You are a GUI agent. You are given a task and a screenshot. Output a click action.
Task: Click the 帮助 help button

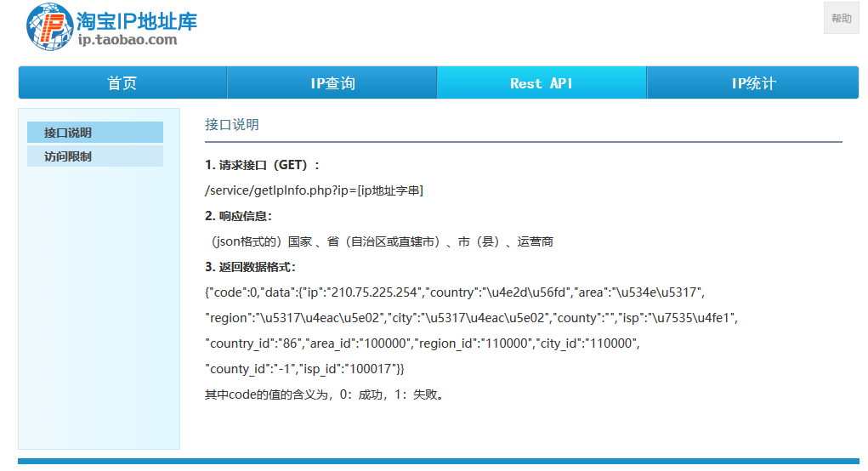[841, 18]
